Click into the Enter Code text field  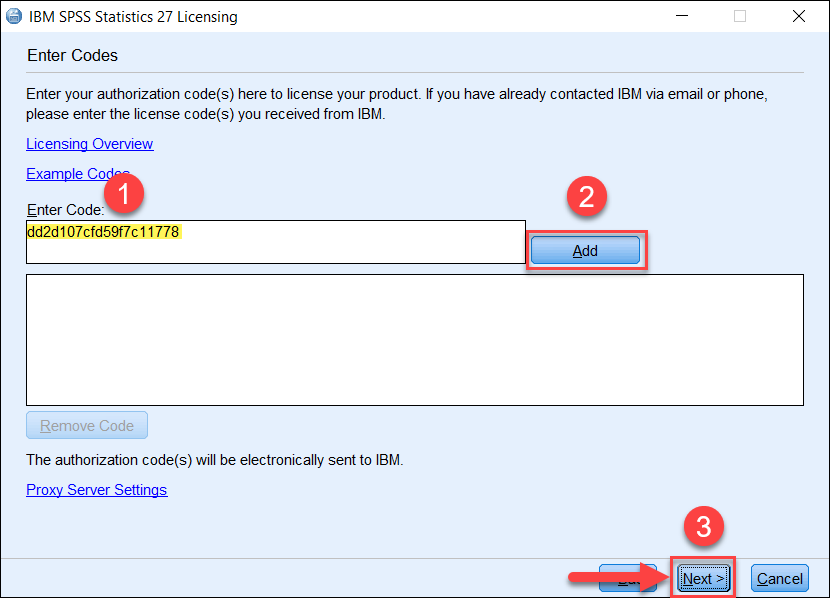click(276, 242)
